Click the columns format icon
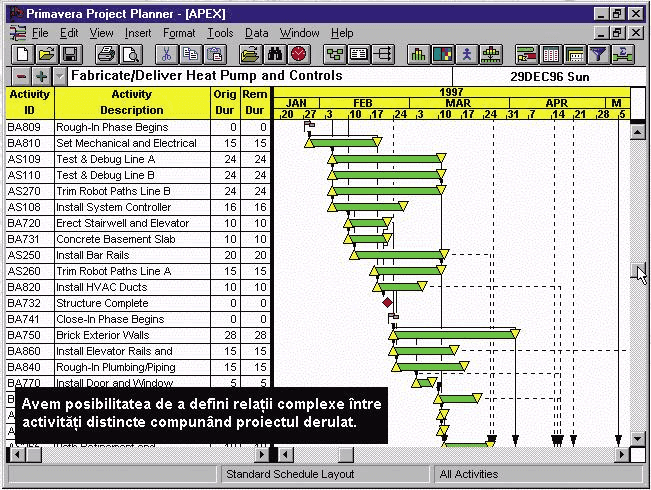 [551, 54]
